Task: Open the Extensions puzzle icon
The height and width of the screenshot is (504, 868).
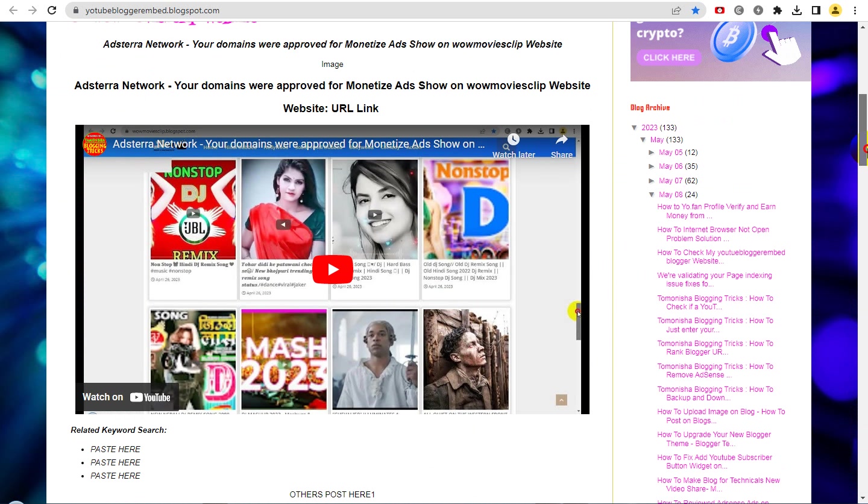Action: [x=778, y=10]
